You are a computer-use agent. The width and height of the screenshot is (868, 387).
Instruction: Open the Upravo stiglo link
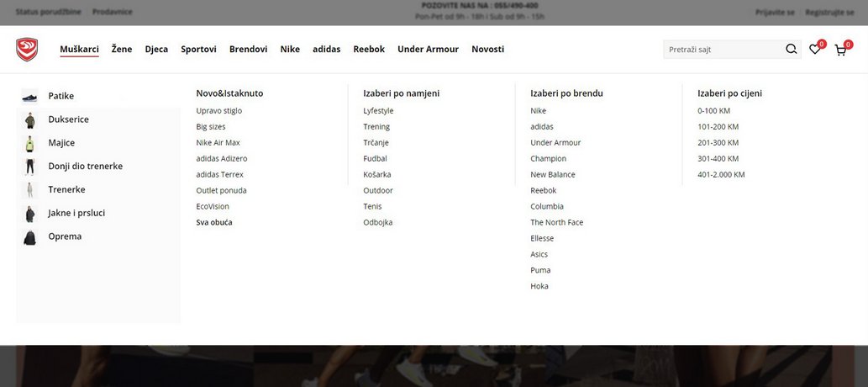[x=219, y=111]
